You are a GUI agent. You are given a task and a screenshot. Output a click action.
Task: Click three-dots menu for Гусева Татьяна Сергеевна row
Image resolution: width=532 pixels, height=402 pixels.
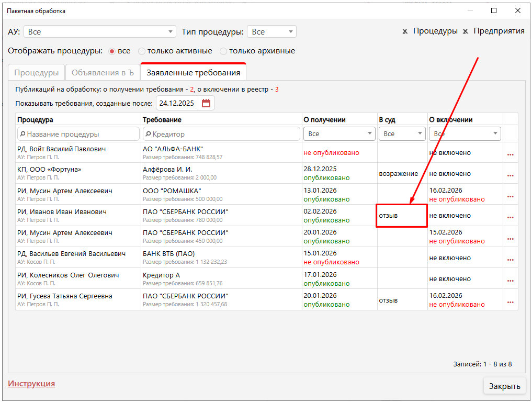tap(510, 302)
